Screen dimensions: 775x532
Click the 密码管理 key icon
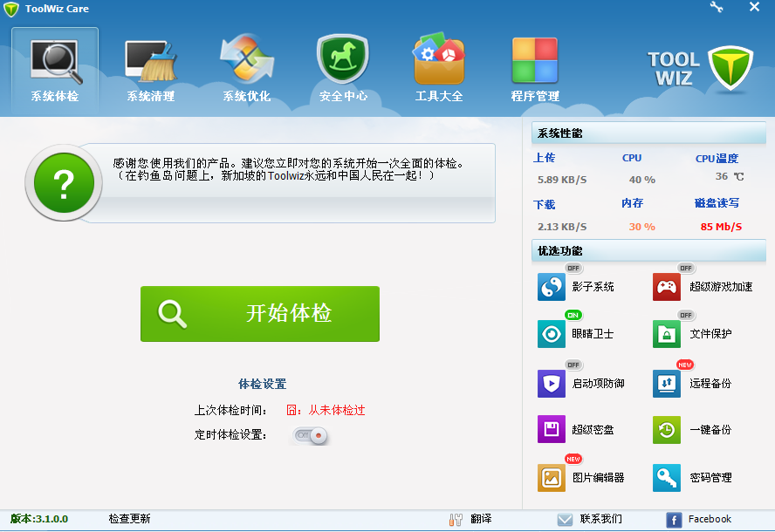[666, 478]
